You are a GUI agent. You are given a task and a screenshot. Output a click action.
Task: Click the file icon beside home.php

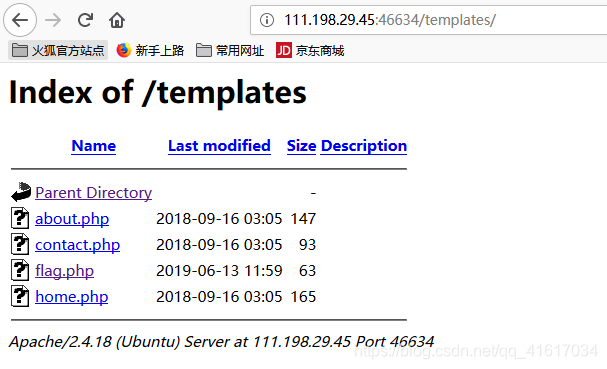coord(20,296)
